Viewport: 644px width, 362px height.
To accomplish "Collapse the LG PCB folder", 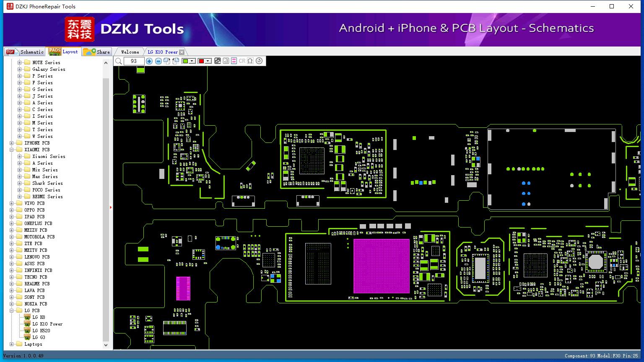I will tap(12, 310).
